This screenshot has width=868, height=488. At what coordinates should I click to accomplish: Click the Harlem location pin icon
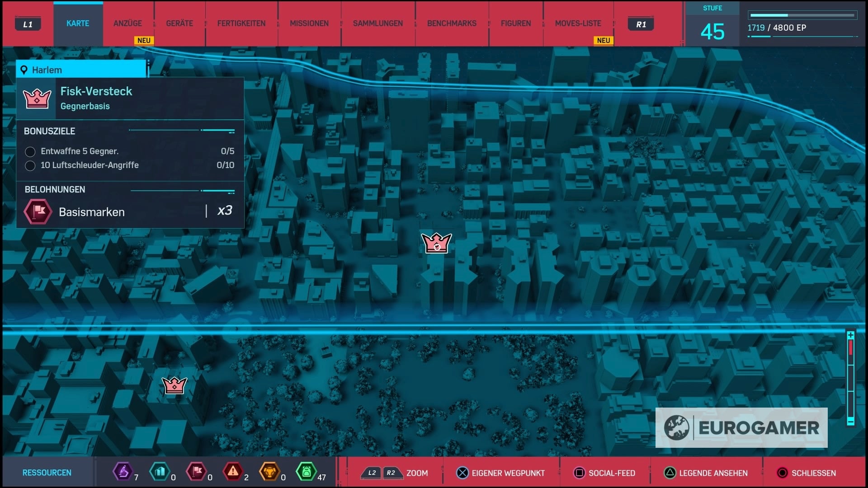[24, 70]
